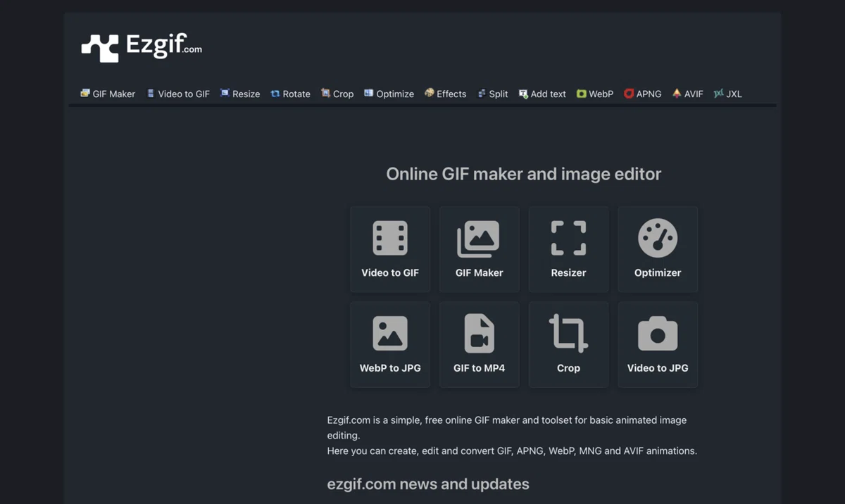
Task: Open the Video to GIF menu item
Action: 178,94
